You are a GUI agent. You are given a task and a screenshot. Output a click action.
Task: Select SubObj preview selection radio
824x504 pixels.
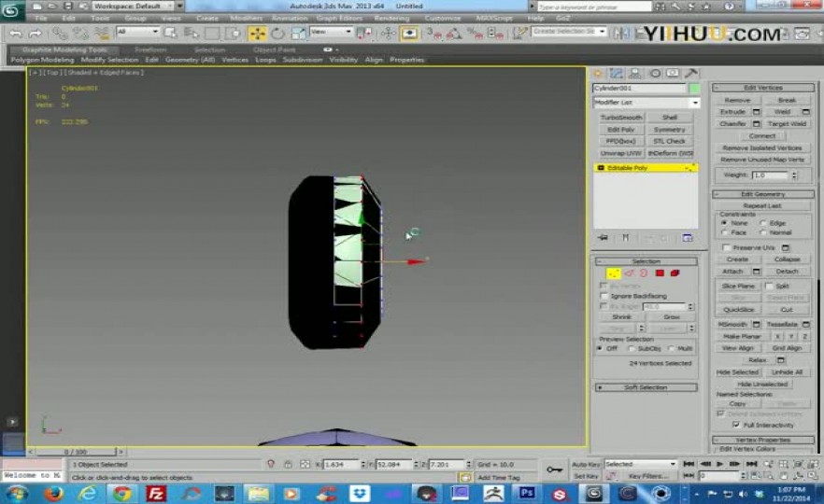pyautogui.click(x=632, y=349)
